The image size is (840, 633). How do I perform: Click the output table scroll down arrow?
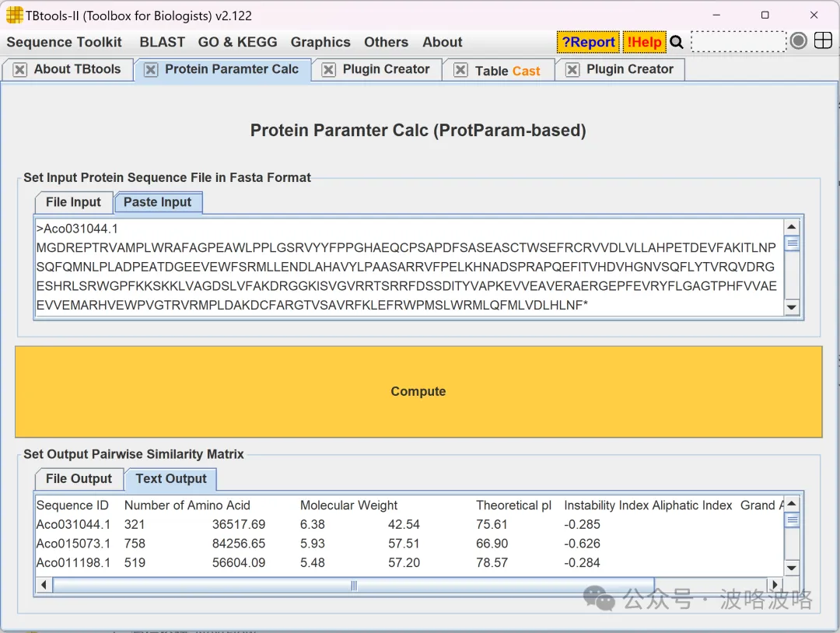(792, 568)
